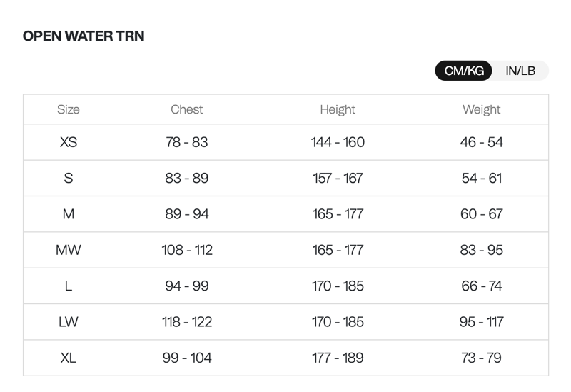Switch units to IN/LB

click(x=520, y=71)
